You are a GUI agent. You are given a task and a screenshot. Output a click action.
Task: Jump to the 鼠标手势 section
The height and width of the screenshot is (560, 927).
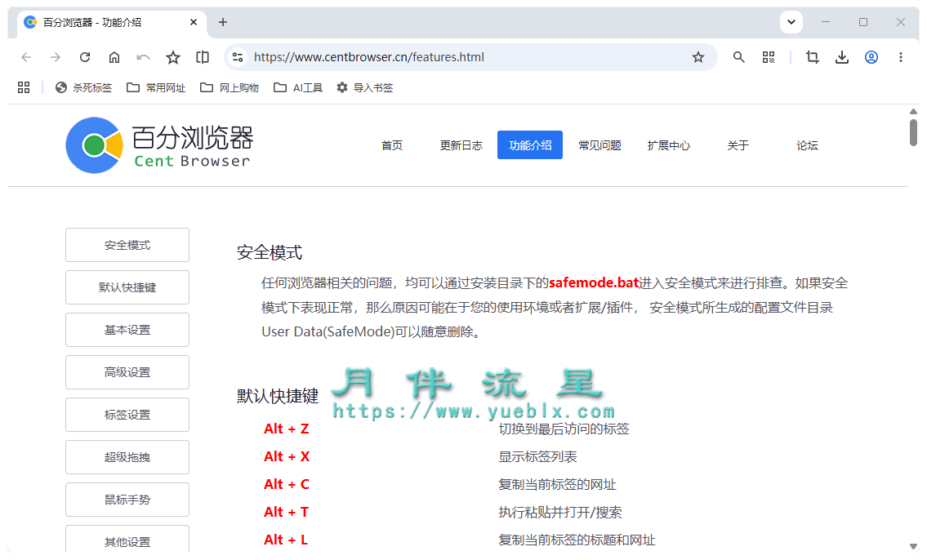[127, 500]
